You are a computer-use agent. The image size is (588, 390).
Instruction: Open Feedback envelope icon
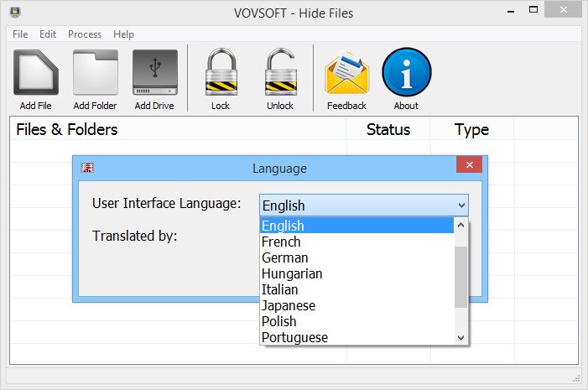pyautogui.click(x=346, y=73)
